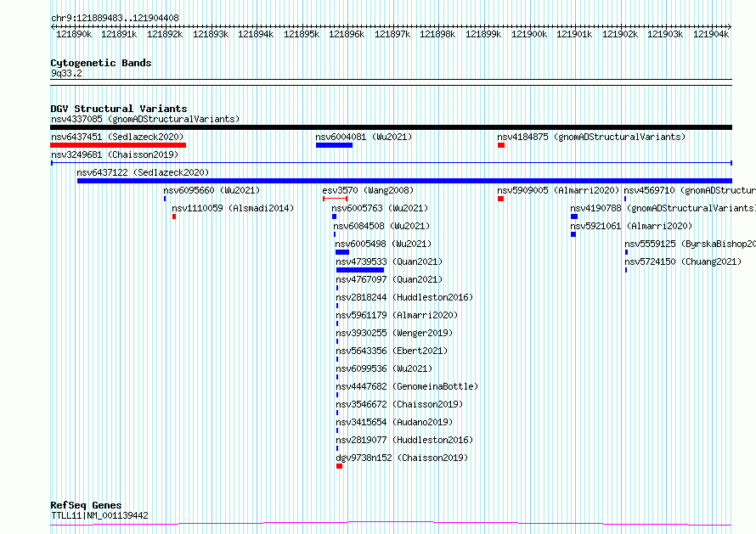This screenshot has height=534, width=756.
Task: Click the red nsv6437451 Sedlazeck2020 bar
Action: [118, 145]
